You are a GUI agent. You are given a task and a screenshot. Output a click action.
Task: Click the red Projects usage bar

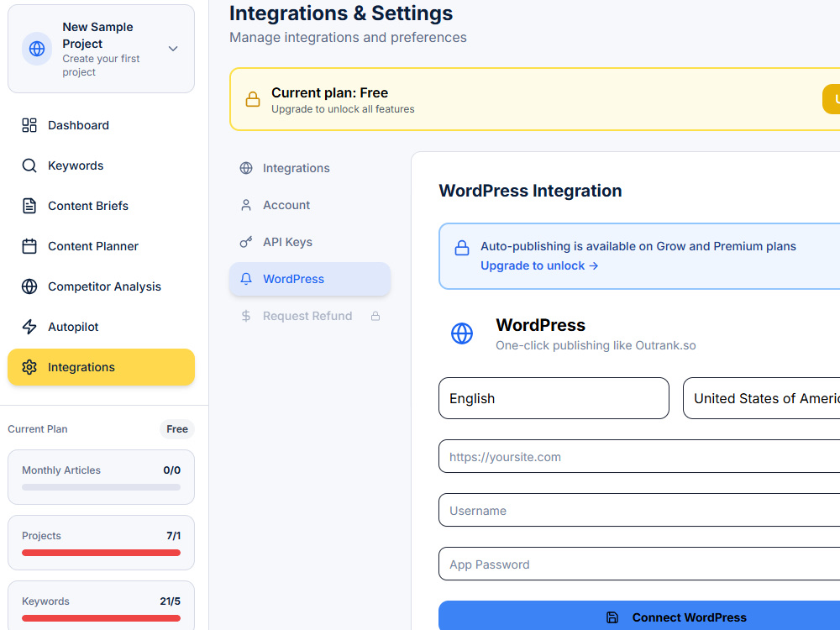102,553
